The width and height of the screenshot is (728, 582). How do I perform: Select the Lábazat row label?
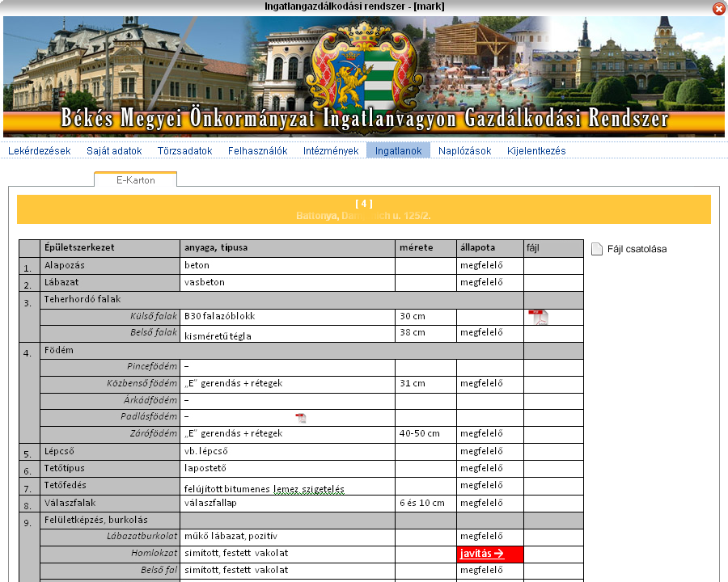(x=110, y=283)
